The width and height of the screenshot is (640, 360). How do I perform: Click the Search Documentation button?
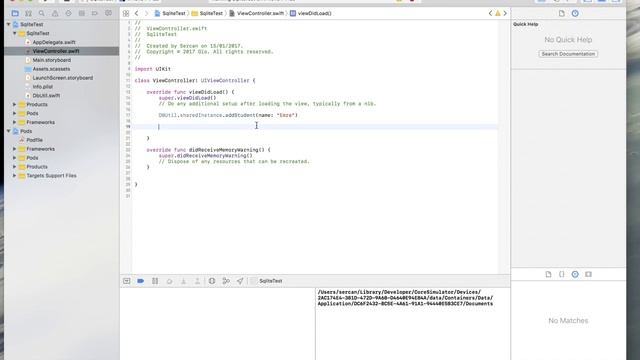[x=568, y=54]
